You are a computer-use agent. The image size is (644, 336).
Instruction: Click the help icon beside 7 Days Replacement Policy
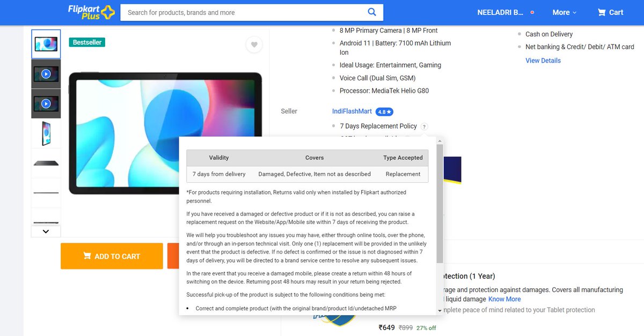click(424, 126)
